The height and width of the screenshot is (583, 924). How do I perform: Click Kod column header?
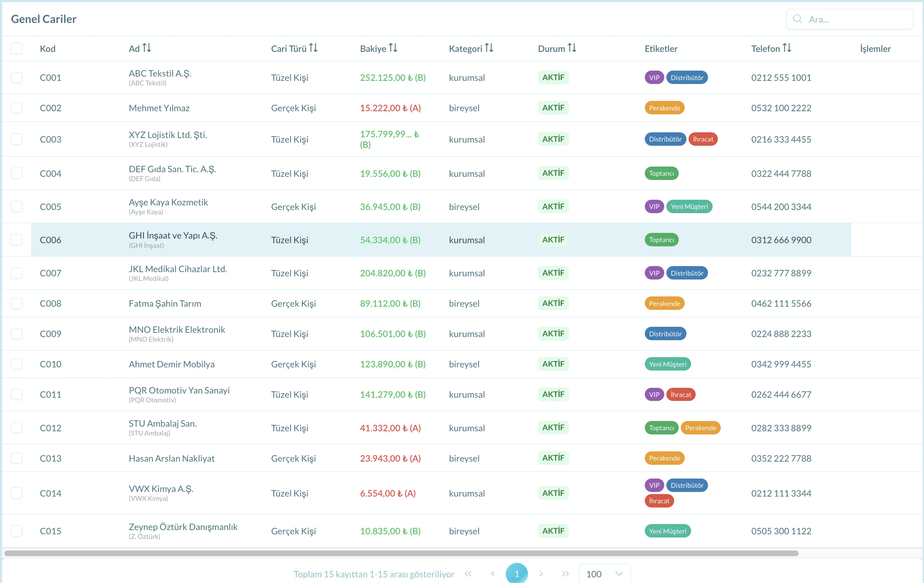tap(48, 48)
